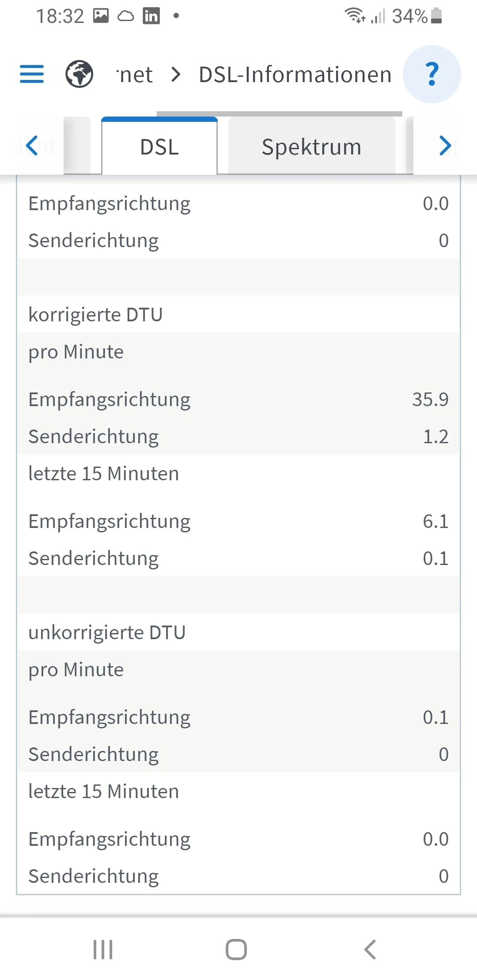
Task: Open help with the question mark button
Action: 432,74
